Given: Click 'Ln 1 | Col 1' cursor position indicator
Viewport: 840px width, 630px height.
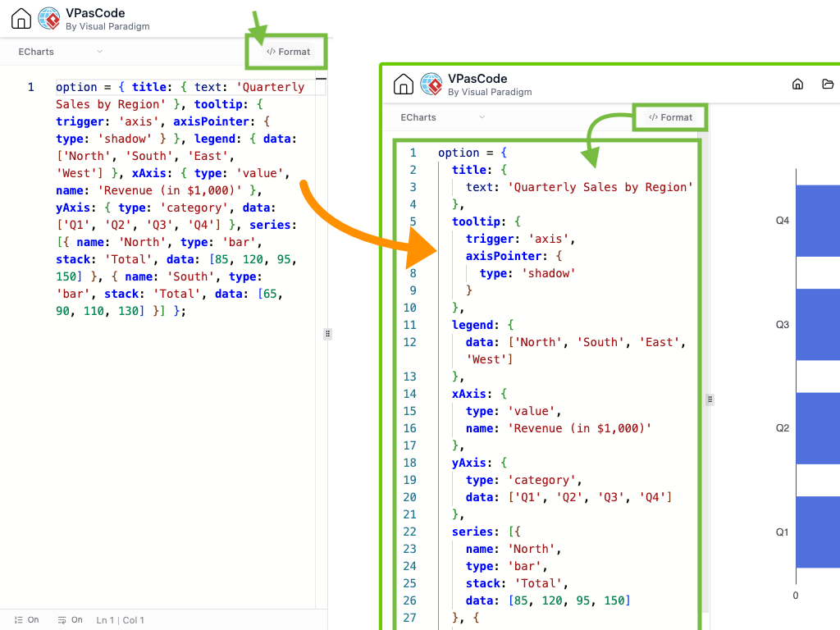Looking at the screenshot, I should (120, 620).
